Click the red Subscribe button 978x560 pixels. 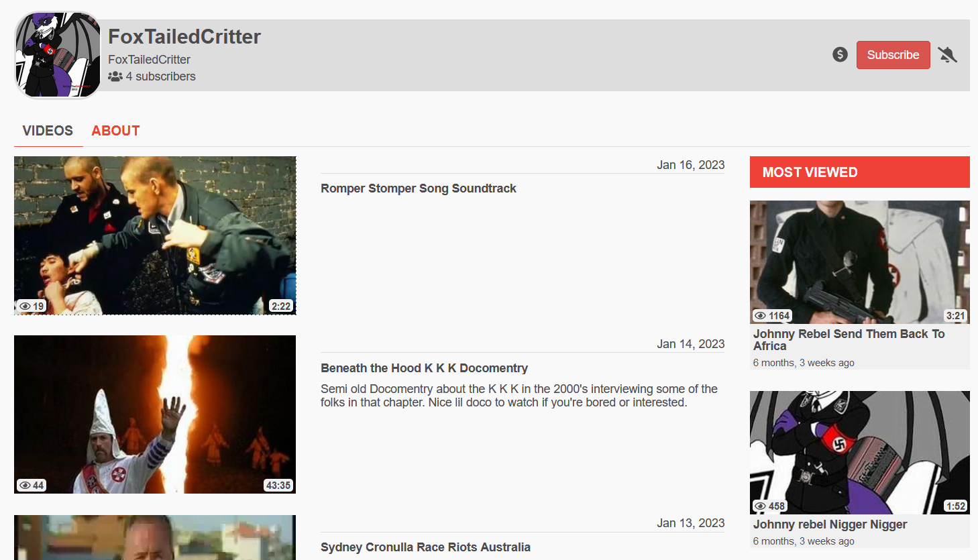click(893, 55)
